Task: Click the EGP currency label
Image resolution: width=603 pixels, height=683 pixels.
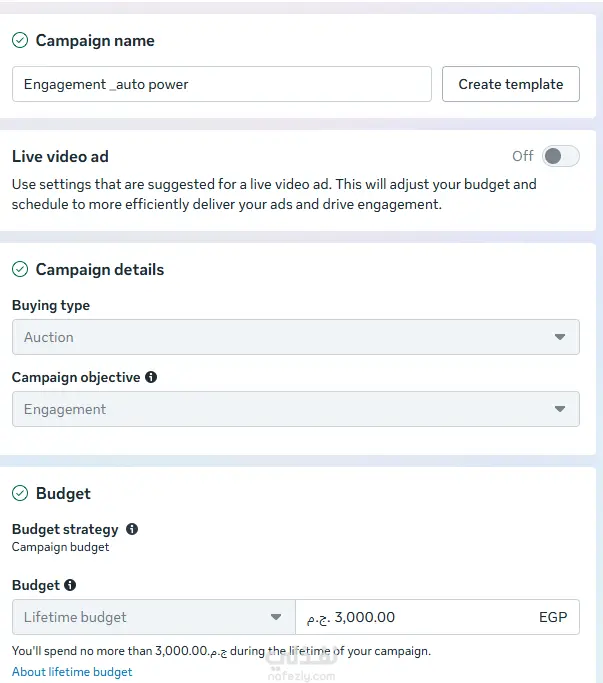Action: pos(553,617)
